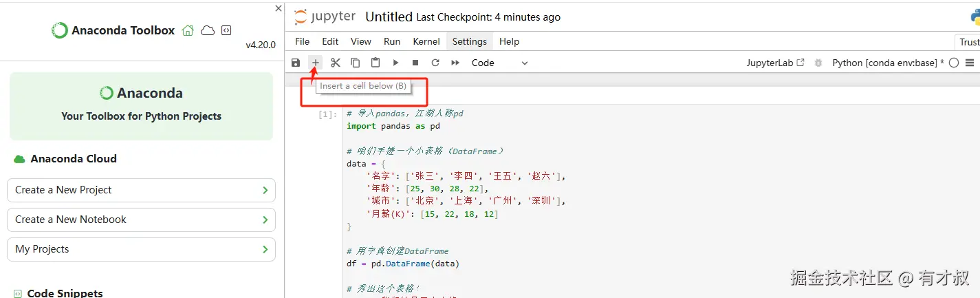
Task: Open the code snippets icon in Toolbox header
Action: (226, 30)
